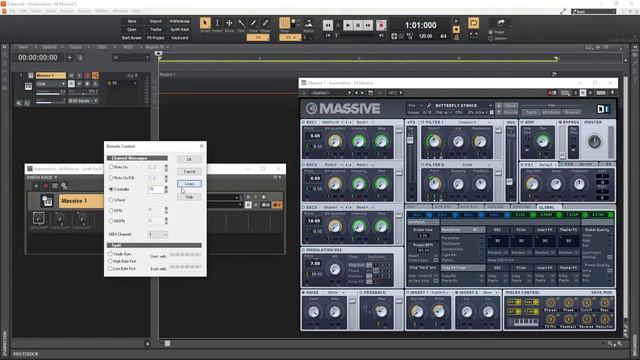Click the Export share arrow icon
This screenshot has width=640, height=360.
tap(501, 23)
